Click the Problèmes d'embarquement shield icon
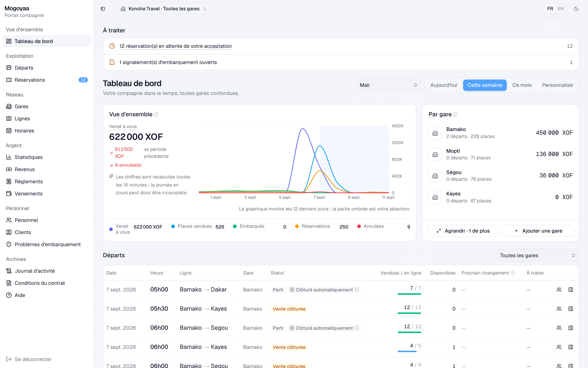Screen dimensions: 588x368 tap(9, 245)
